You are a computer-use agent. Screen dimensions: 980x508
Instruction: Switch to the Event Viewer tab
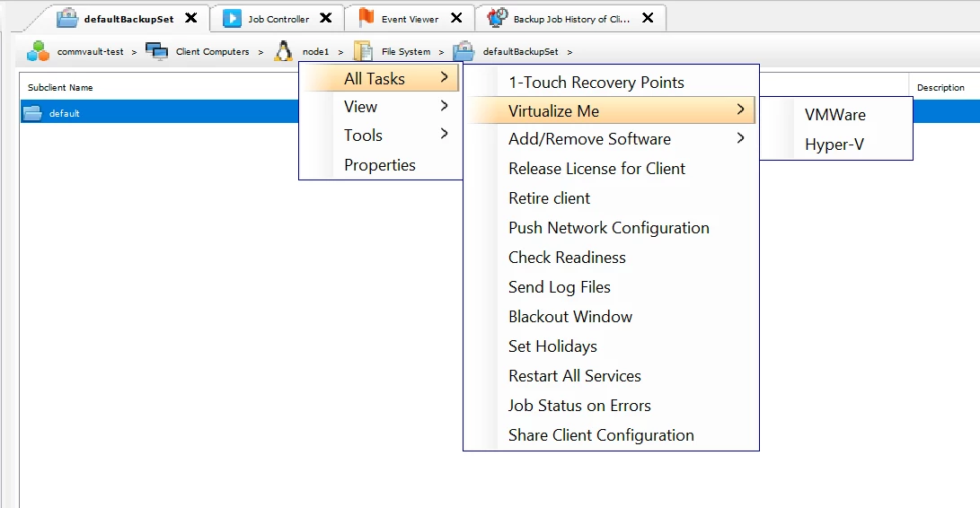[410, 19]
